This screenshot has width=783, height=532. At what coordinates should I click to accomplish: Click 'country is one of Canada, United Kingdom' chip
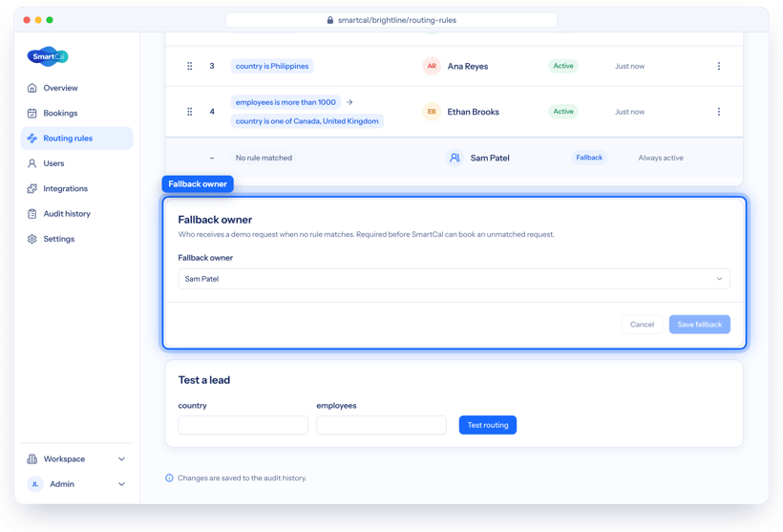click(307, 121)
